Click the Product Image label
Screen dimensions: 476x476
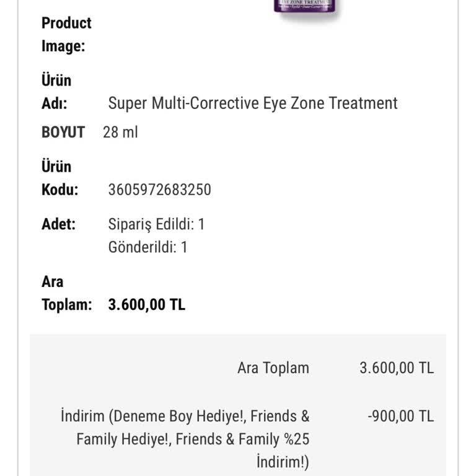(x=66, y=34)
